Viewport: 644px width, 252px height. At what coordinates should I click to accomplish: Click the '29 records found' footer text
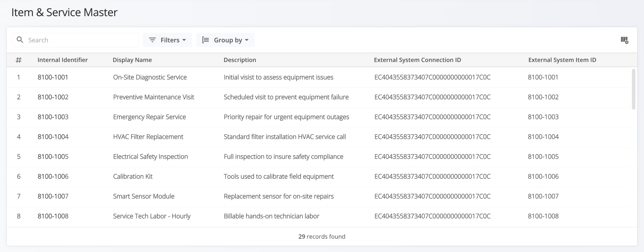(x=322, y=237)
